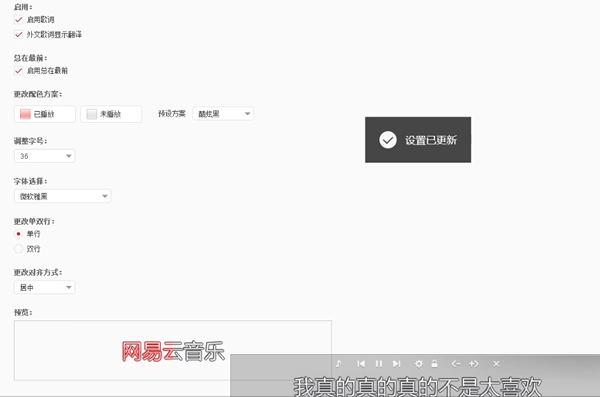Lock the desktop lyrics with padlock icon
600x397 pixels.
[434, 364]
